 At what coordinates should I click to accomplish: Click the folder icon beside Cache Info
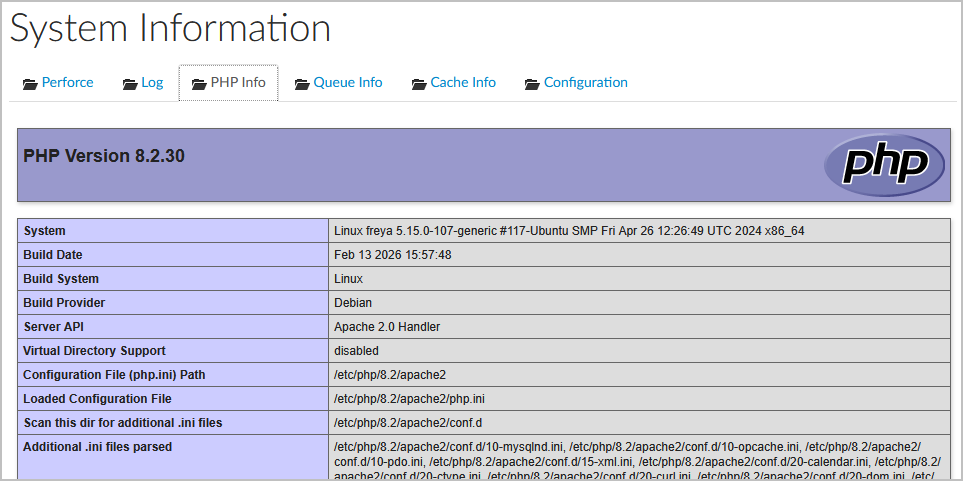click(419, 84)
